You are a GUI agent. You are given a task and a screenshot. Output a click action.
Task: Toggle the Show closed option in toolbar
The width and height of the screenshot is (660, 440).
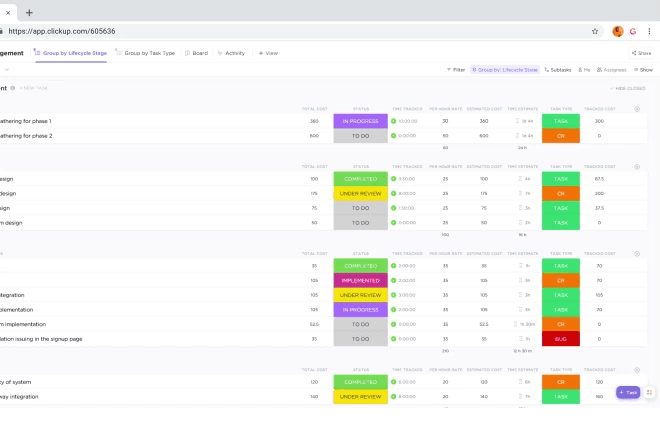(642, 70)
